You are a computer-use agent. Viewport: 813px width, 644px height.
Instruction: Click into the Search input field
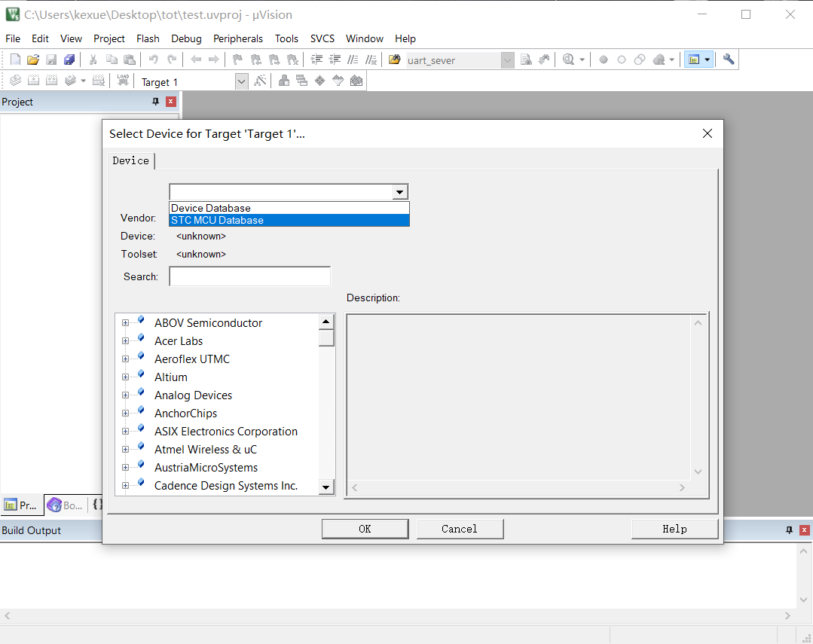point(249,276)
